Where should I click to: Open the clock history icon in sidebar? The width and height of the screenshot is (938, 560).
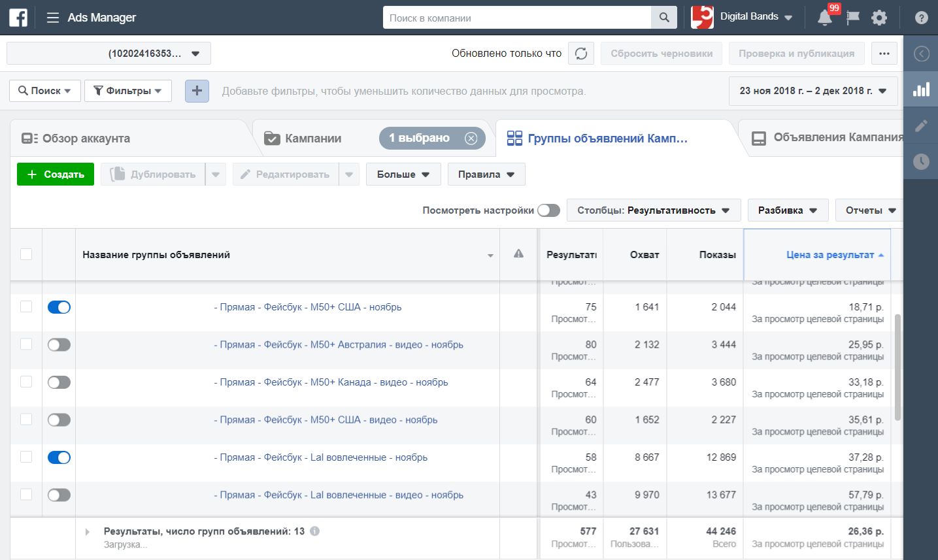tap(921, 161)
